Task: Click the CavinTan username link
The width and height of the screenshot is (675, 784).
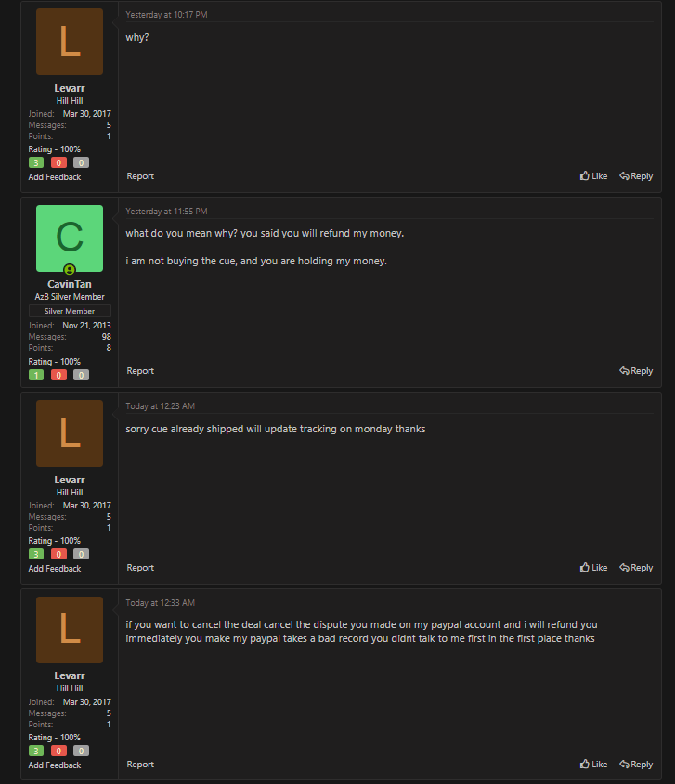Action: 70,284
